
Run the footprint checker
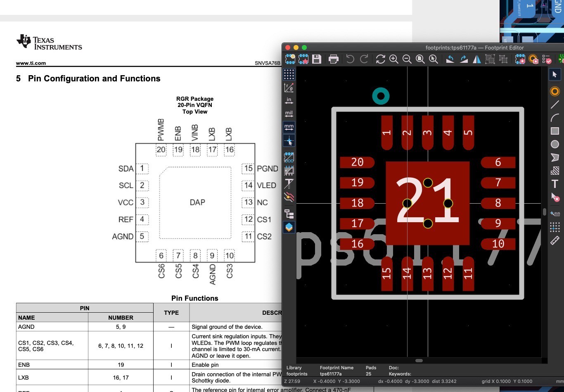pyautogui.click(x=547, y=59)
